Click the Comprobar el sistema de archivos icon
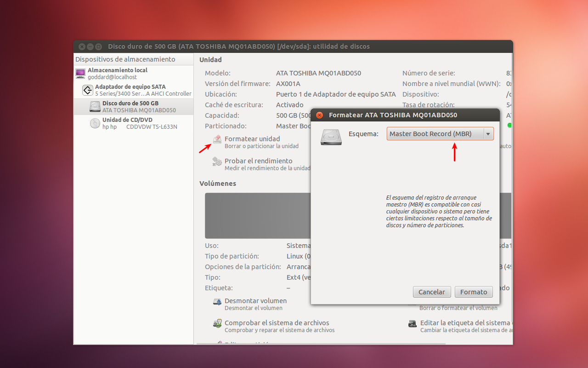This screenshot has width=588, height=368. [x=217, y=323]
